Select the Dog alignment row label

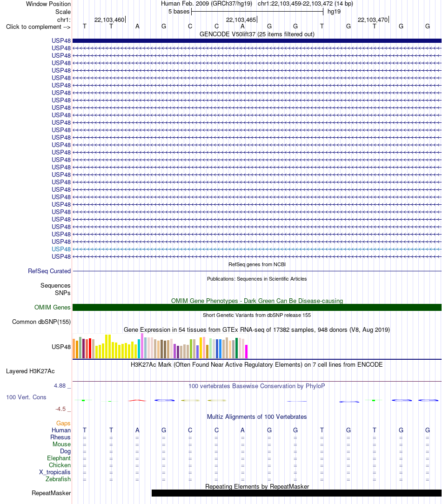pos(65,451)
